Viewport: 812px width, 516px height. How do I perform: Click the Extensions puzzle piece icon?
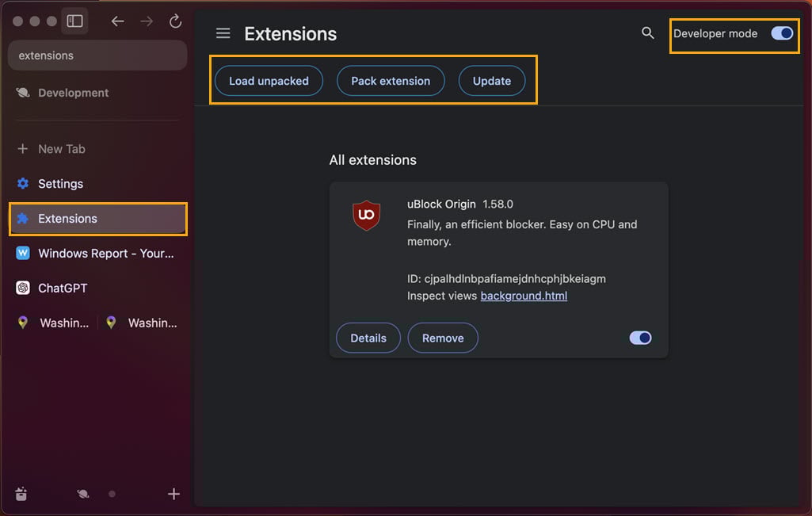[x=23, y=218]
